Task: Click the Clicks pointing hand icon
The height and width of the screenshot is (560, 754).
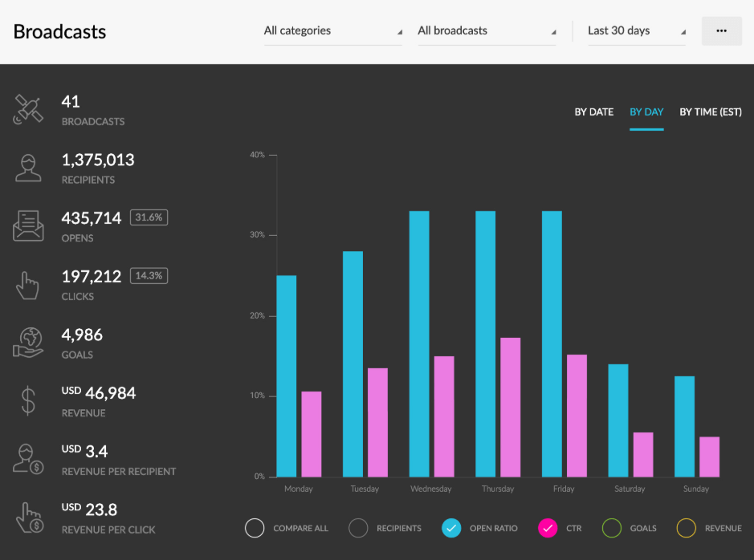Action: tap(28, 285)
